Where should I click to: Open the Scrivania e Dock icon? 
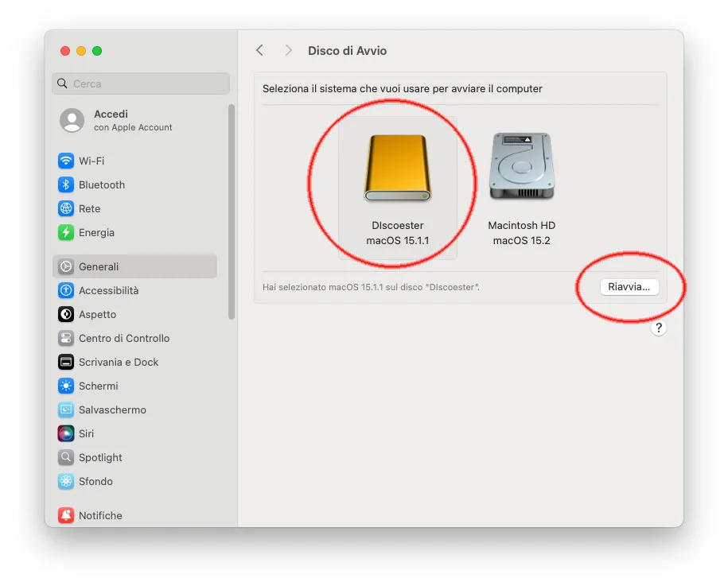(65, 362)
